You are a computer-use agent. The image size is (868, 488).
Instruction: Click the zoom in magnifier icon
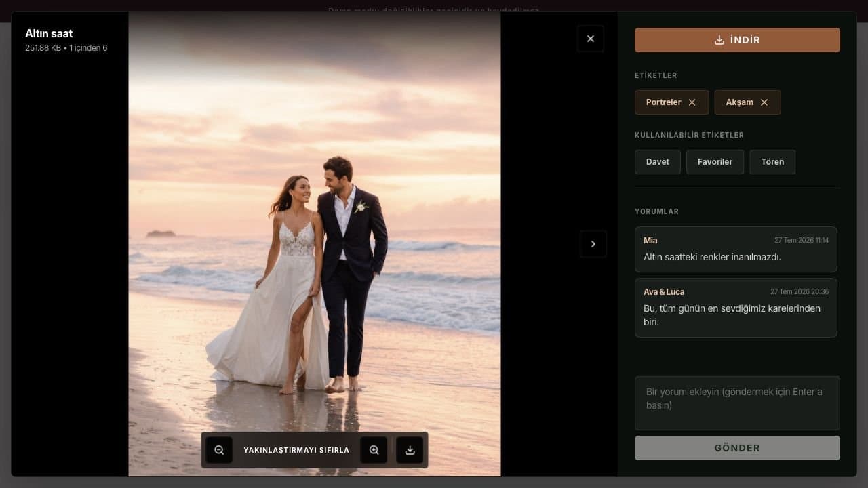(374, 450)
